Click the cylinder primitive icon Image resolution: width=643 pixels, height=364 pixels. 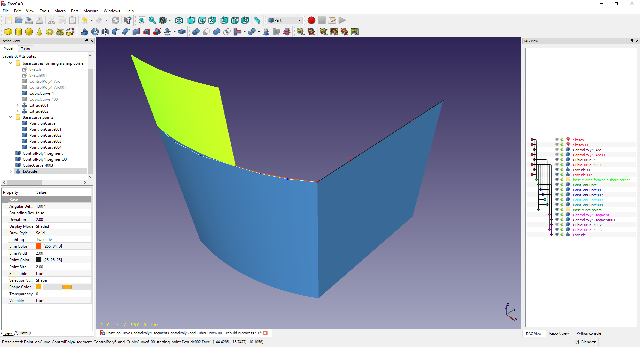pos(19,32)
